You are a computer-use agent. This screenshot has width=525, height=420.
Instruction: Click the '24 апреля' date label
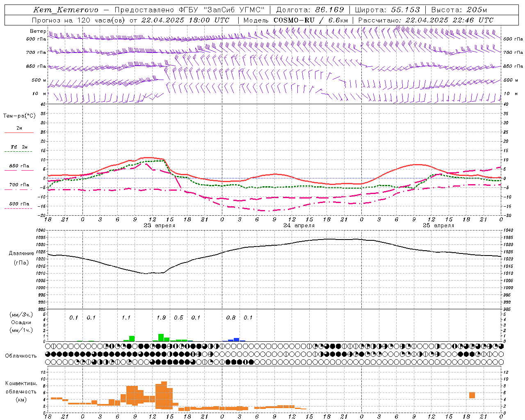[299, 226]
